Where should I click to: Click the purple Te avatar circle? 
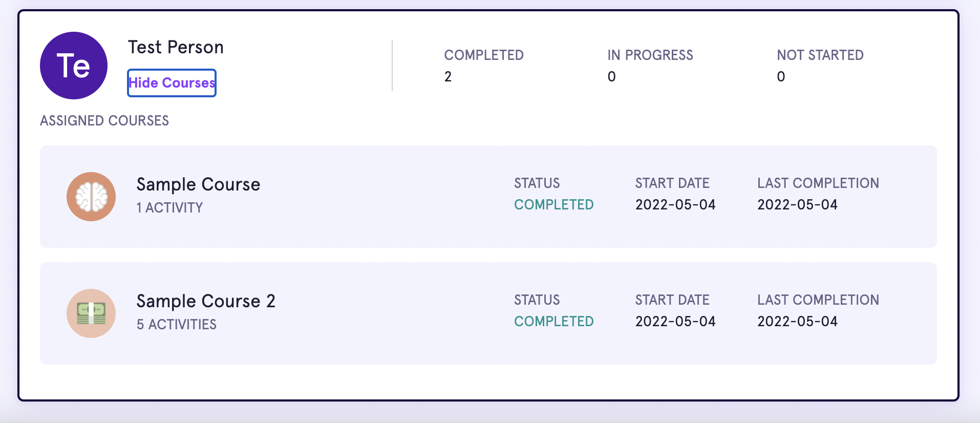pyautogui.click(x=74, y=66)
